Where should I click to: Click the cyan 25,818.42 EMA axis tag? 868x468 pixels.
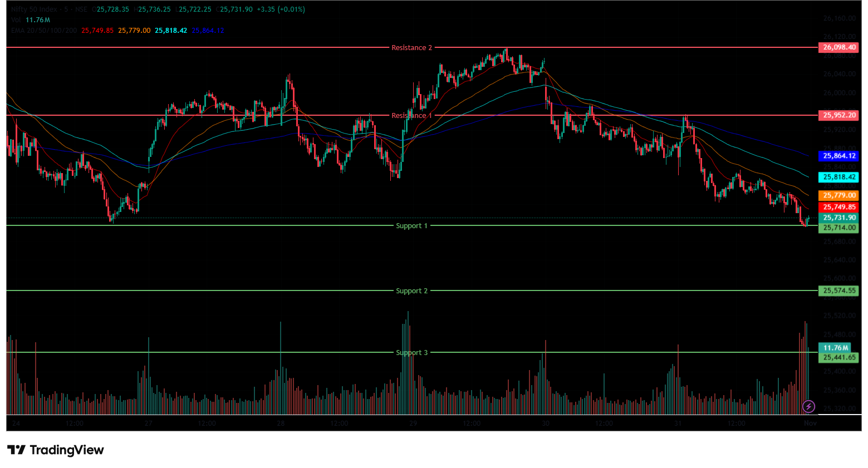(838, 177)
